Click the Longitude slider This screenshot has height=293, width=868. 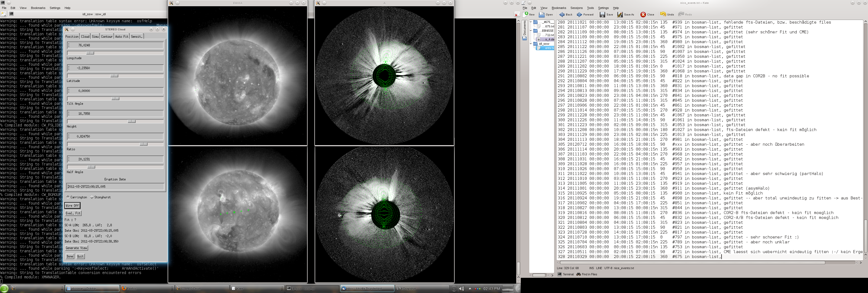pyautogui.click(x=115, y=53)
